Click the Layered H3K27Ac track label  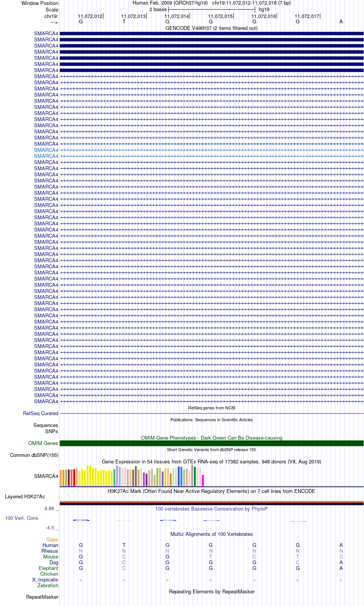click(x=25, y=497)
